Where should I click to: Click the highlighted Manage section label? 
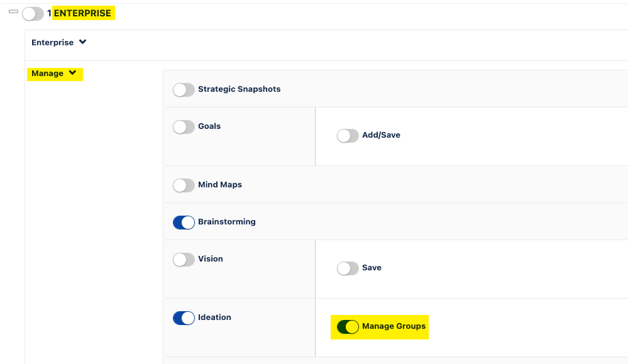click(48, 74)
